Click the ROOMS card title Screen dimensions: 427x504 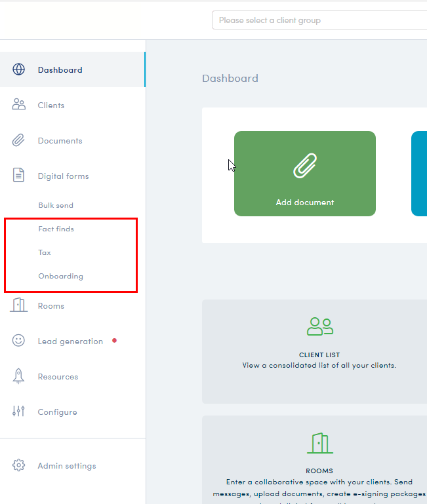319,471
